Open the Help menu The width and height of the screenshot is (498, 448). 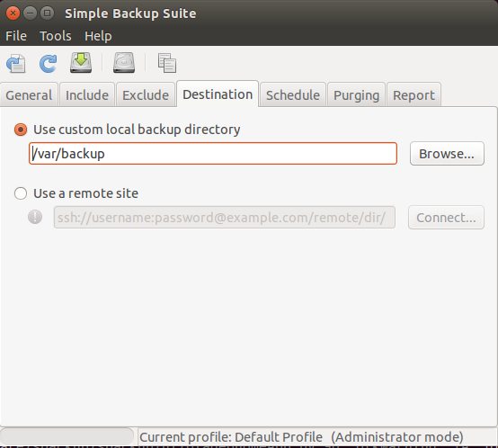click(98, 36)
